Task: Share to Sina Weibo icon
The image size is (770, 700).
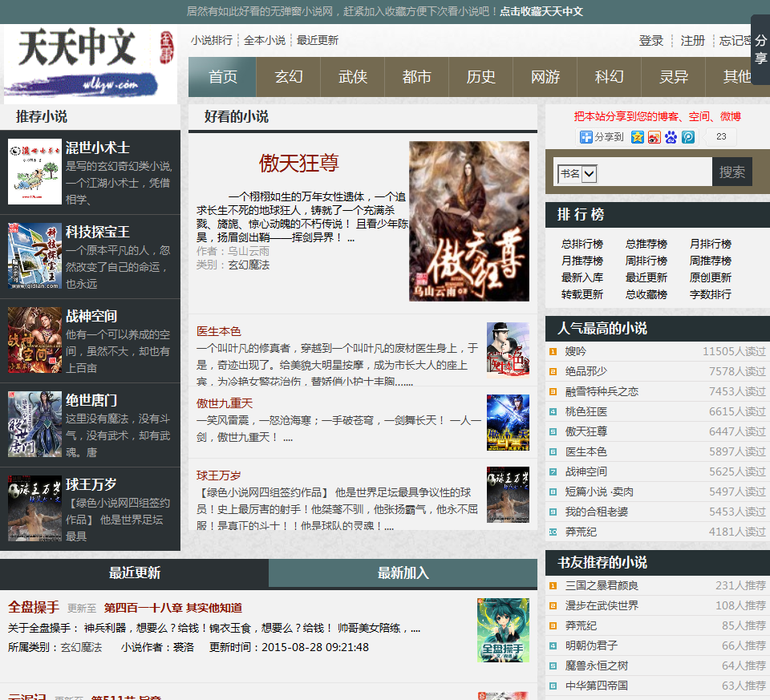Action: (654, 137)
